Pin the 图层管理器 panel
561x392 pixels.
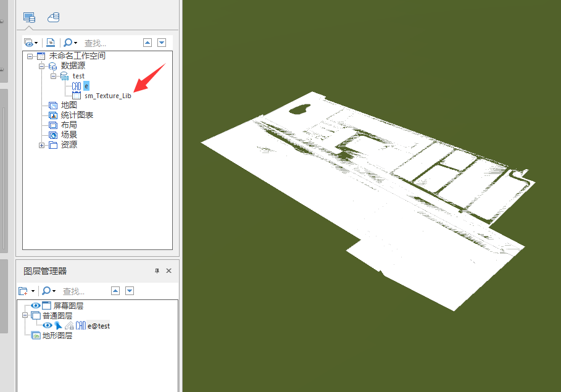pos(157,271)
